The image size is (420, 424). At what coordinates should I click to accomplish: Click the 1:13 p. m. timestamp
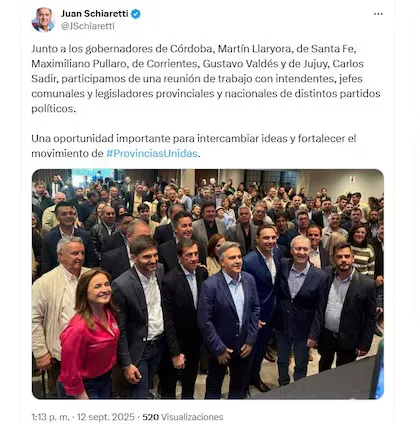pyautogui.click(x=51, y=417)
